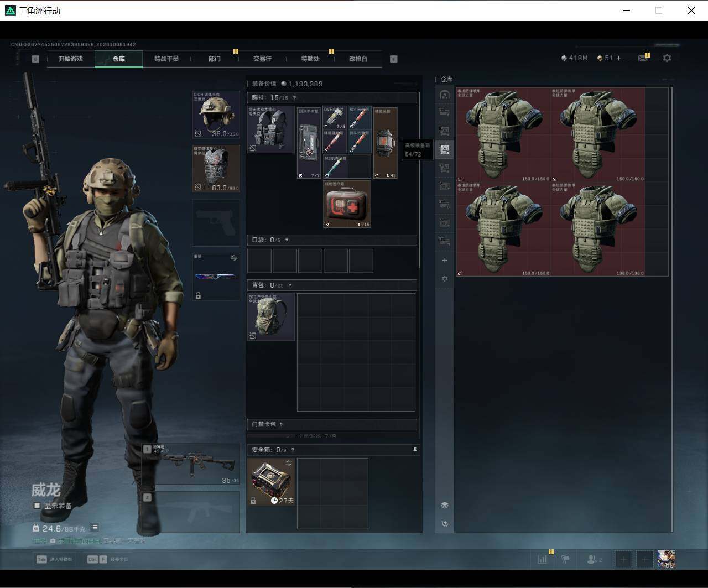The image size is (708, 588).
Task: Click the first stash container icon
Action: pyautogui.click(x=445, y=95)
